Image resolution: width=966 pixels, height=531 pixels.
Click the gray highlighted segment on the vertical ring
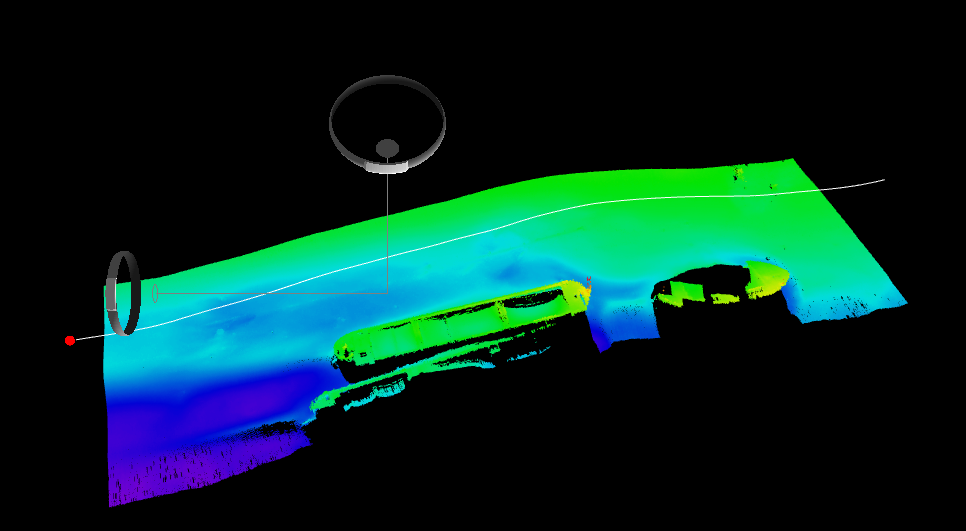111,294
